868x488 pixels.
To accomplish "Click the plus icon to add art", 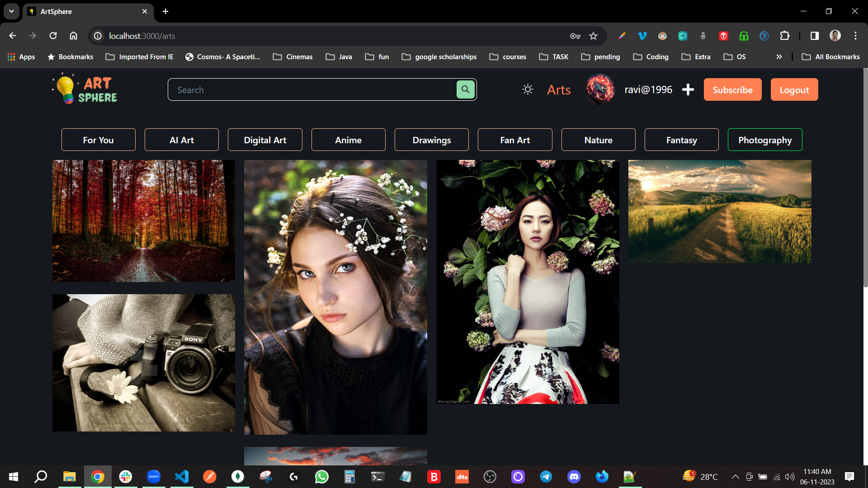I will pyautogui.click(x=688, y=89).
